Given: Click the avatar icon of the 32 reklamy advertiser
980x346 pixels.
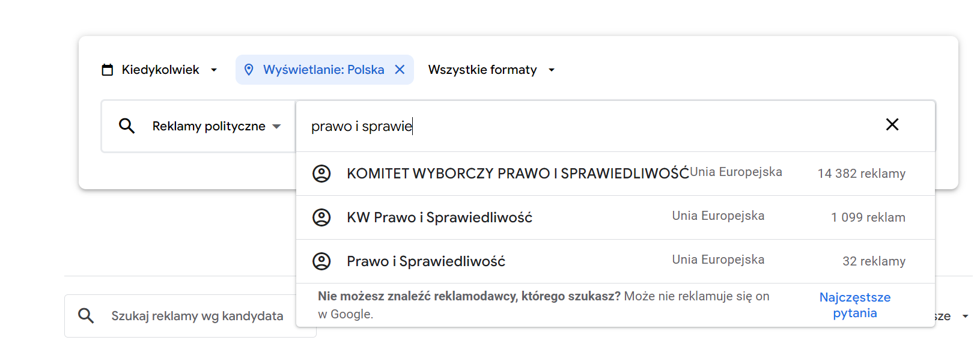Looking at the screenshot, I should pos(321,261).
